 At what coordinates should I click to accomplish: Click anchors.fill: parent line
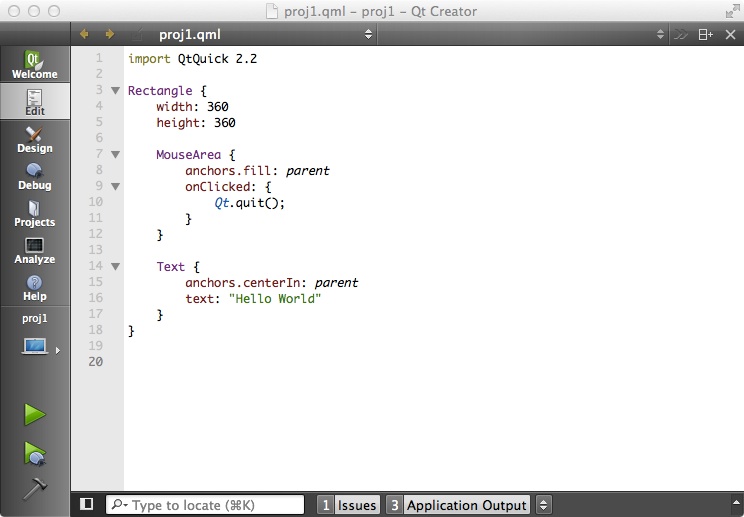257,171
